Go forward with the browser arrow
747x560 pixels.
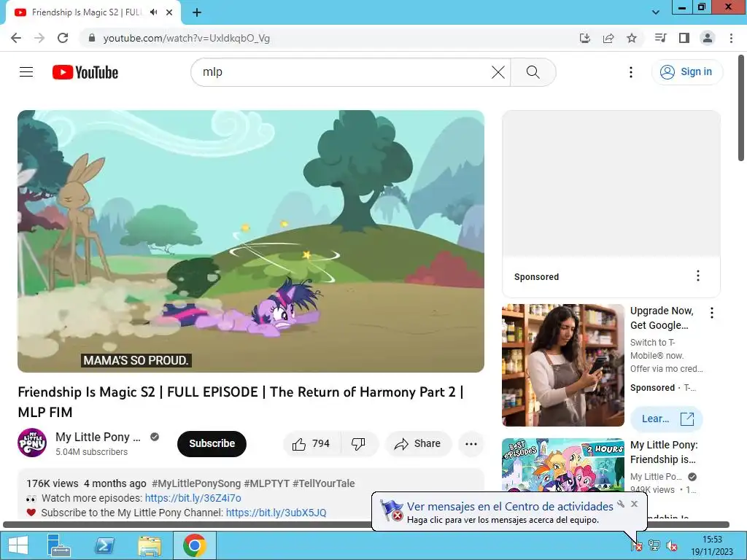pyautogui.click(x=39, y=38)
